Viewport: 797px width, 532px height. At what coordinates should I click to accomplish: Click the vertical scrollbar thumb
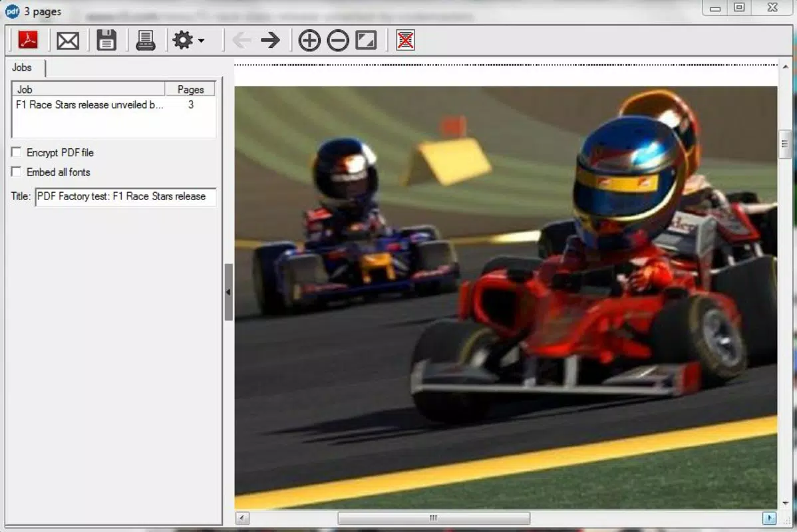[785, 144]
